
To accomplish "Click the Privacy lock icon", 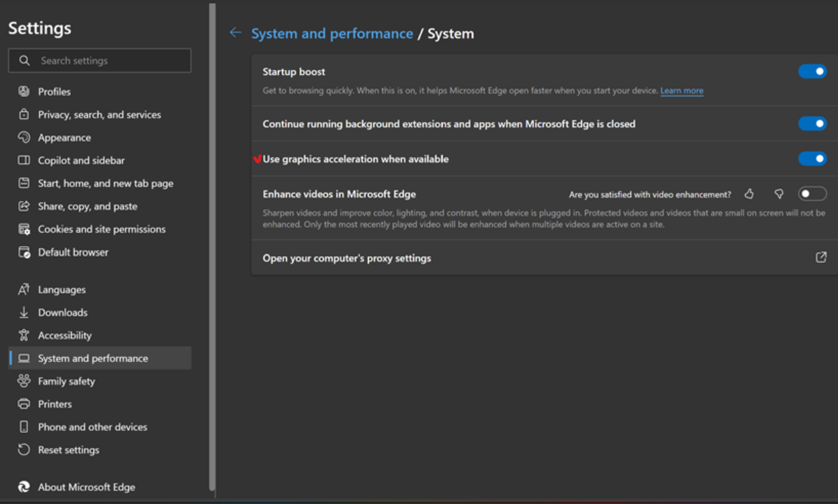I will pyautogui.click(x=24, y=114).
